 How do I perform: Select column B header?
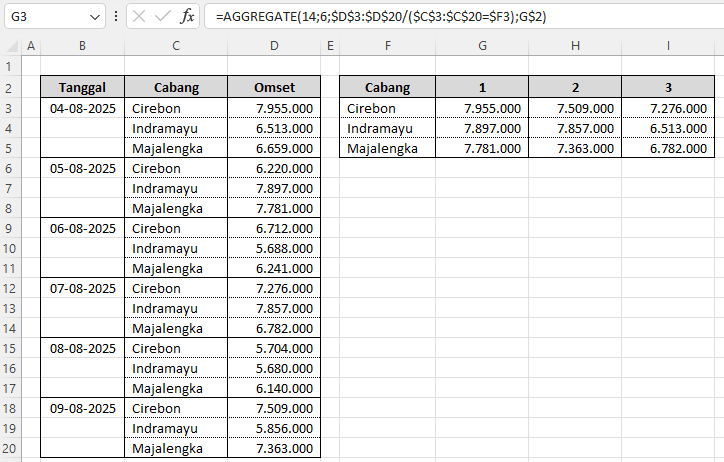82,46
